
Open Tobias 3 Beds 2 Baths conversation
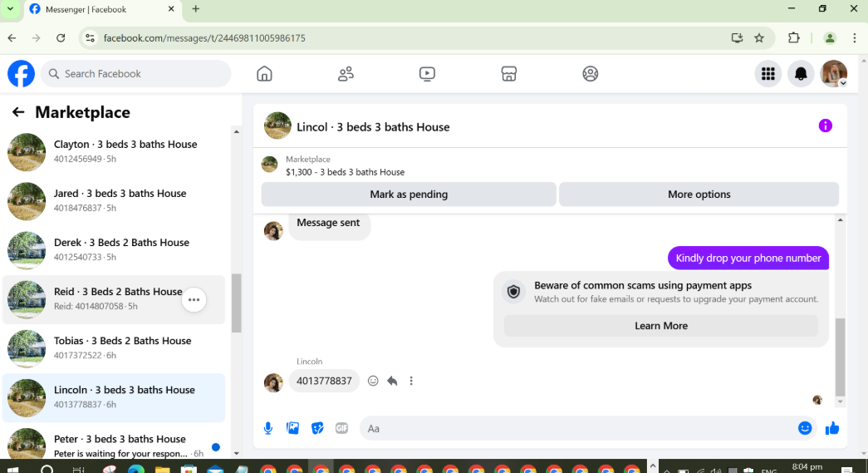pyautogui.click(x=114, y=347)
